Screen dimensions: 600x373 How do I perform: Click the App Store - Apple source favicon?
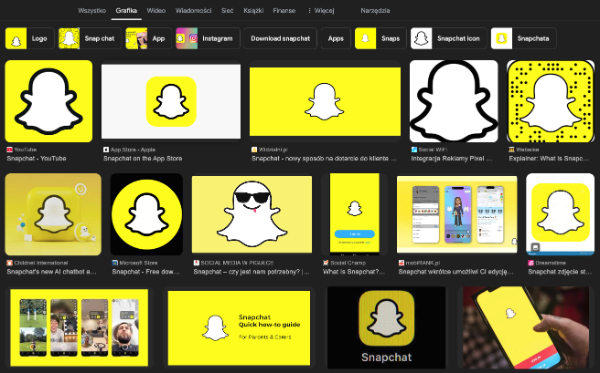(x=106, y=150)
